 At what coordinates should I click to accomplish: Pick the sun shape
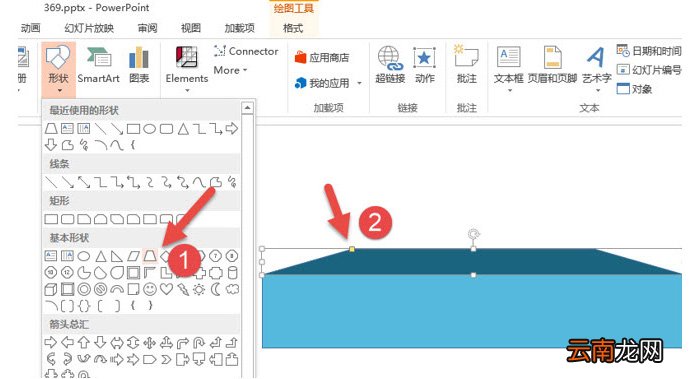pyautogui.click(x=199, y=290)
